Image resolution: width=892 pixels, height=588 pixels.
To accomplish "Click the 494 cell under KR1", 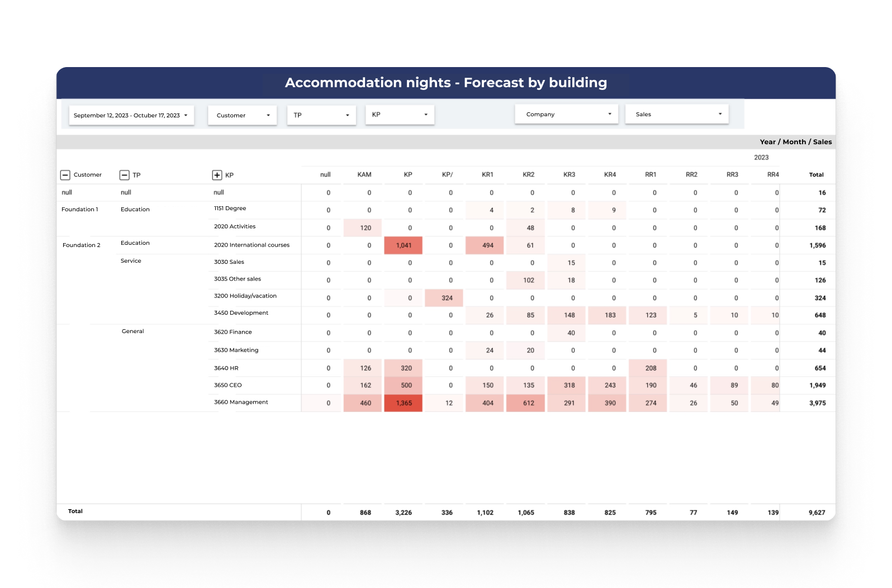I will (x=485, y=245).
